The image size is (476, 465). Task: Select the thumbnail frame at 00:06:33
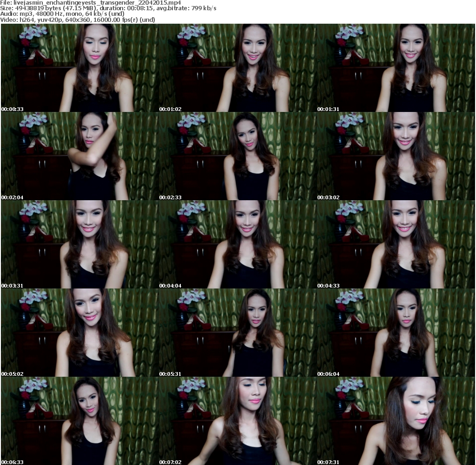tap(80, 421)
